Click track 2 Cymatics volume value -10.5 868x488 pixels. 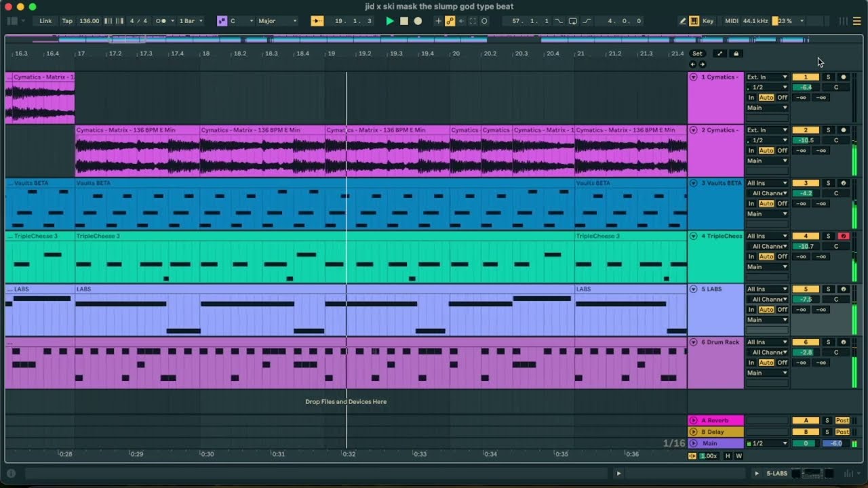[x=806, y=140]
